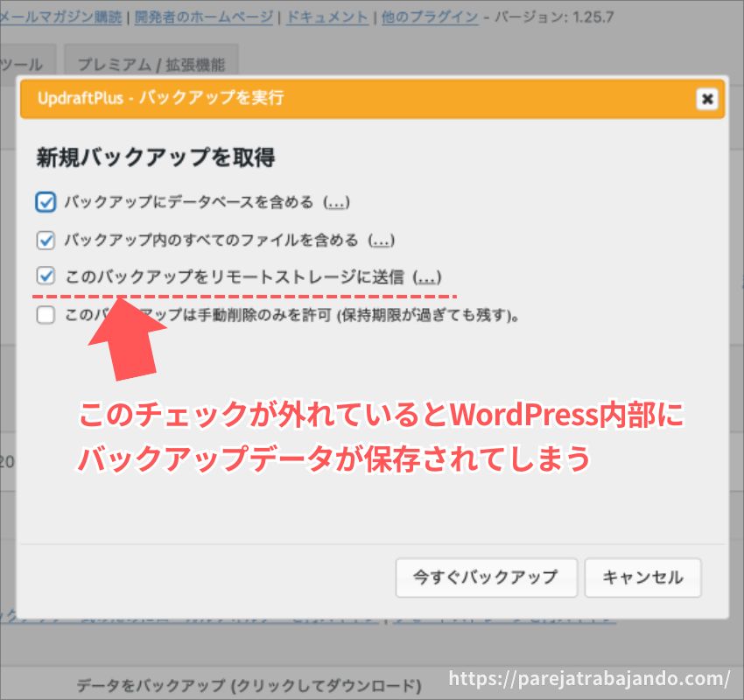Expand (...) options next to remote storage

(427, 277)
